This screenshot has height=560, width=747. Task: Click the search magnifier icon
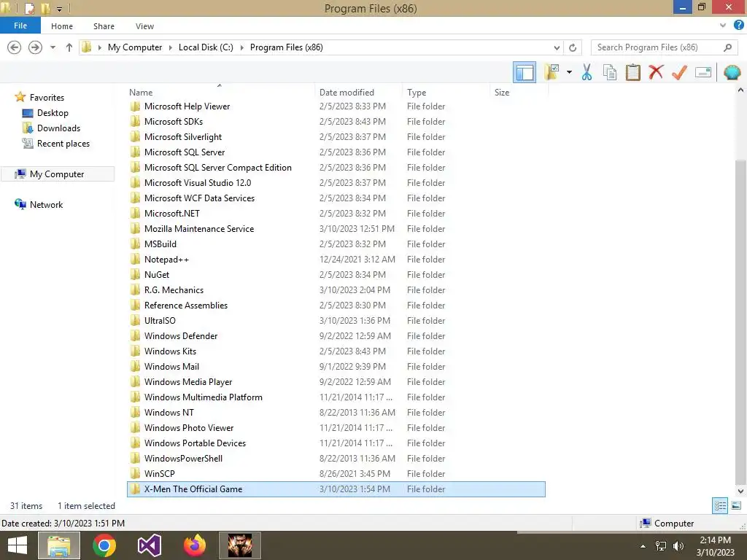[727, 47]
